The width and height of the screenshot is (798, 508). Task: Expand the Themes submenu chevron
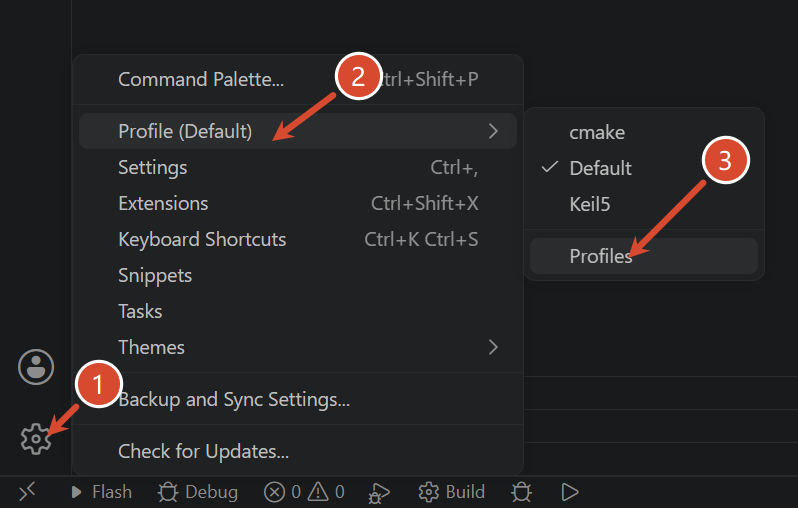493,347
